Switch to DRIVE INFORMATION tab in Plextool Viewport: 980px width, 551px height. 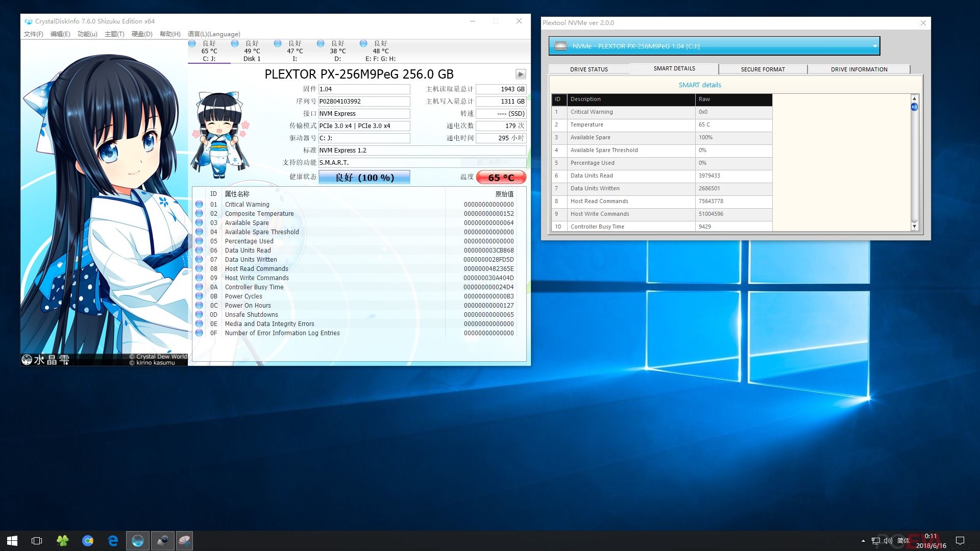pos(859,69)
